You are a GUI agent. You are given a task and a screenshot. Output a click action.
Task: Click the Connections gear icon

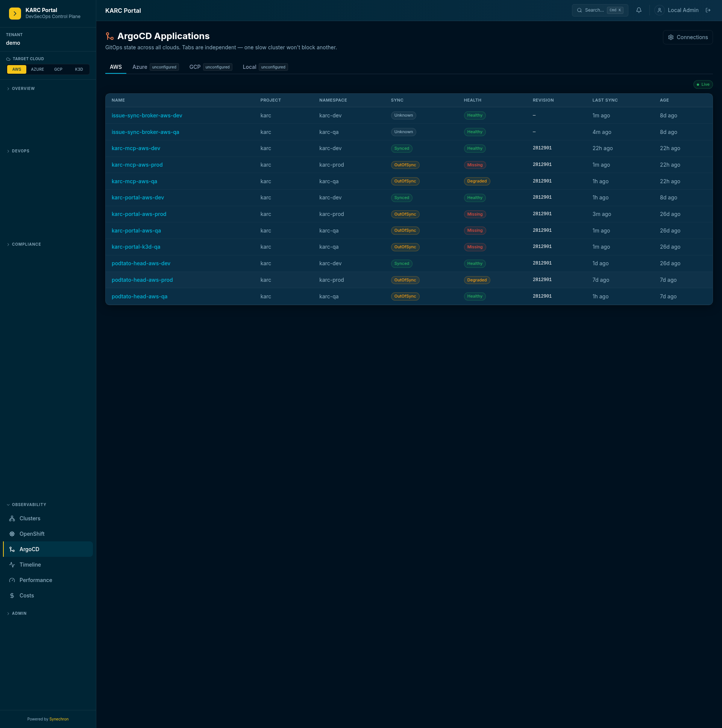[671, 37]
